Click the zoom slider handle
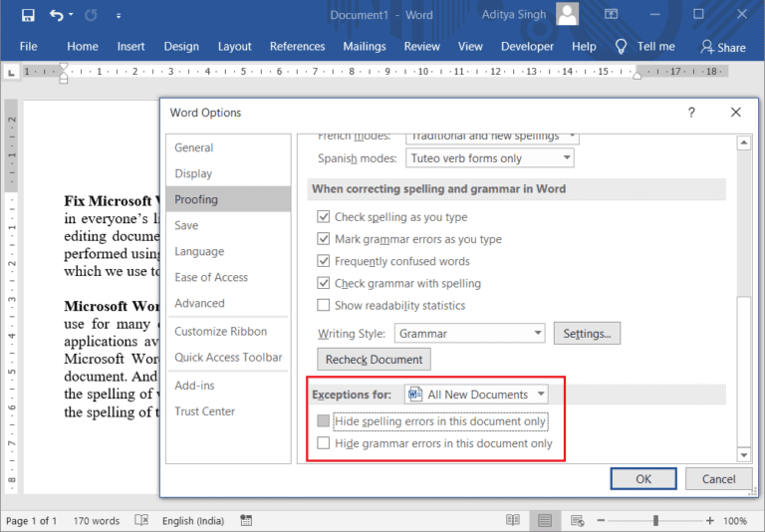Viewport: 765px width, 532px height. 655,521
